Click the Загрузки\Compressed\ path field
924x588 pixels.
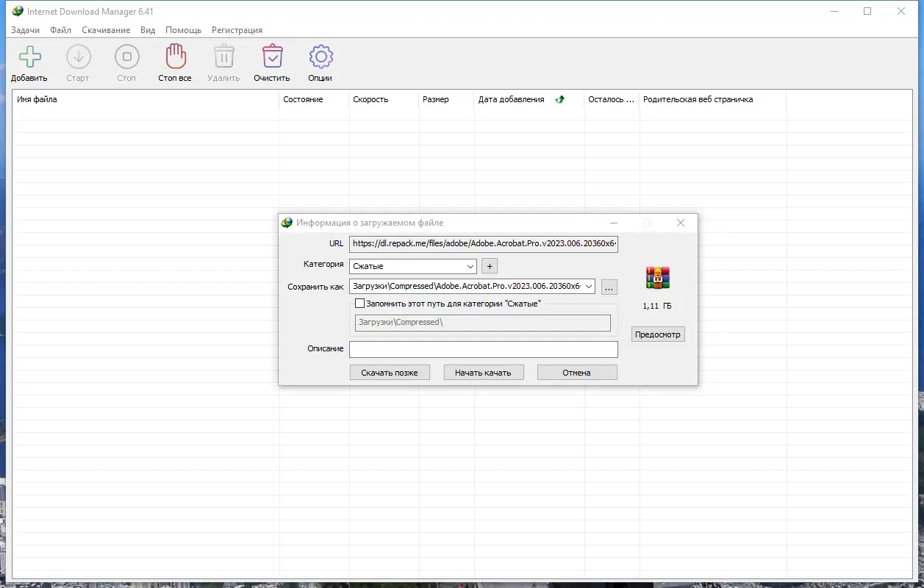[483, 323]
